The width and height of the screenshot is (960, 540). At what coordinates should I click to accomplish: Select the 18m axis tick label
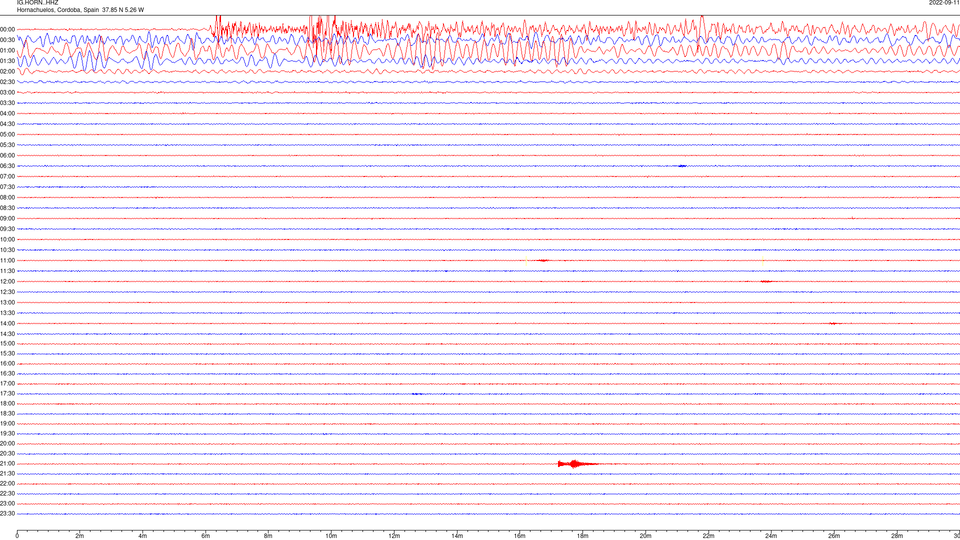(x=582, y=536)
